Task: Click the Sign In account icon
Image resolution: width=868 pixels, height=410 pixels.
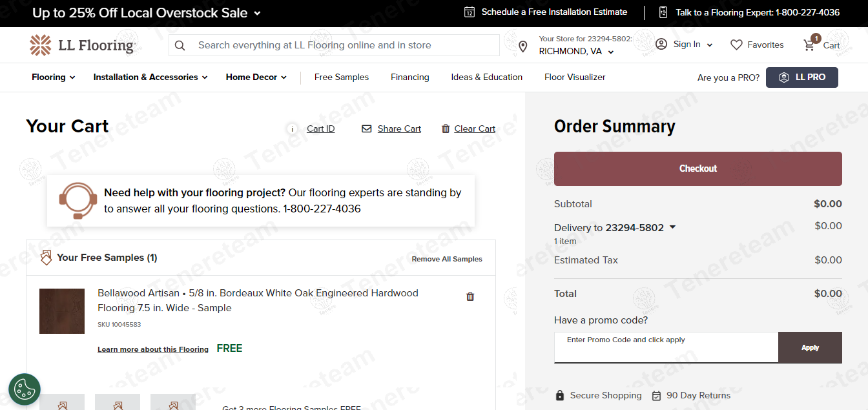Action: click(x=661, y=44)
